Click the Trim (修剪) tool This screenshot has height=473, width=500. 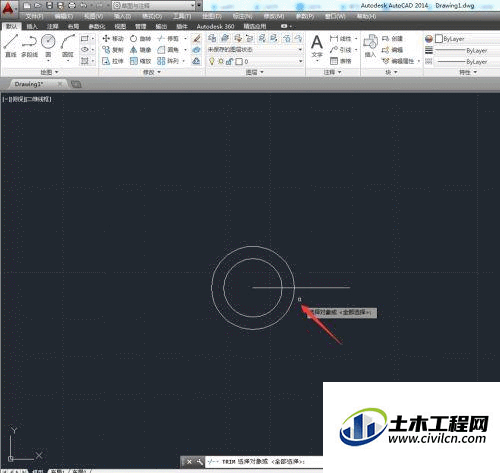(x=168, y=39)
